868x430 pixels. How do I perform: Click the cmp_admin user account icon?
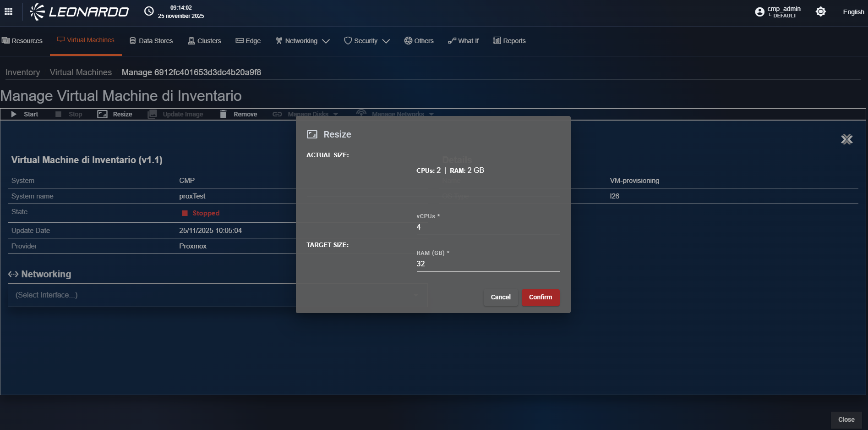coord(759,12)
